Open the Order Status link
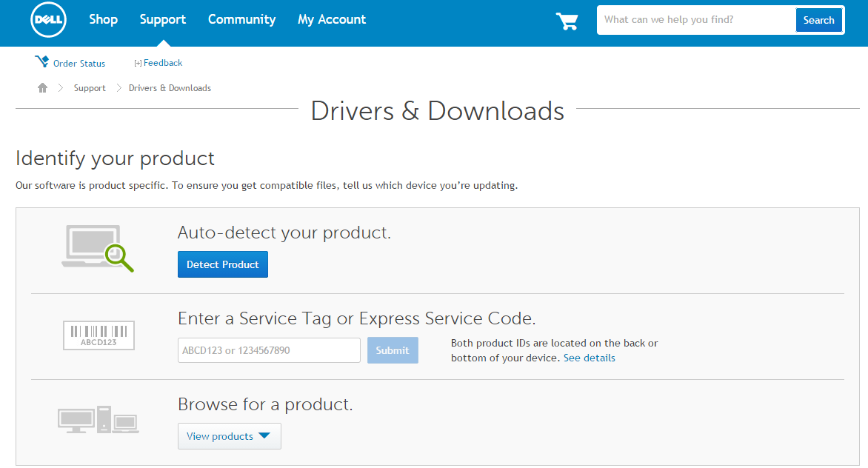The image size is (868, 468). click(x=79, y=63)
